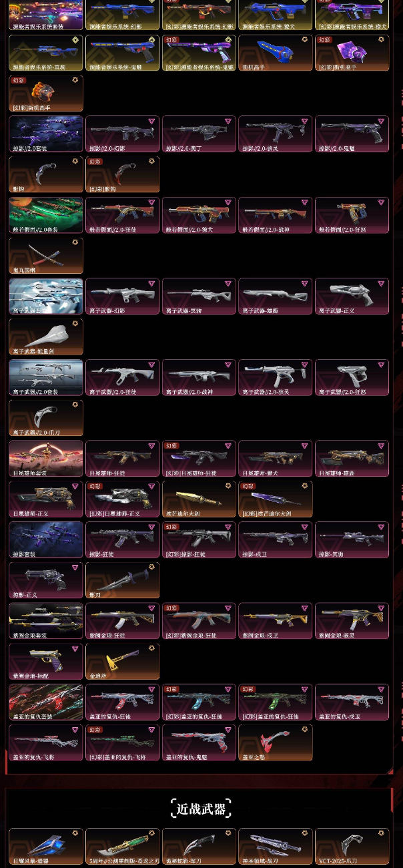Click the 近战武器 section header
This screenshot has width=403, height=868.
tap(201, 809)
